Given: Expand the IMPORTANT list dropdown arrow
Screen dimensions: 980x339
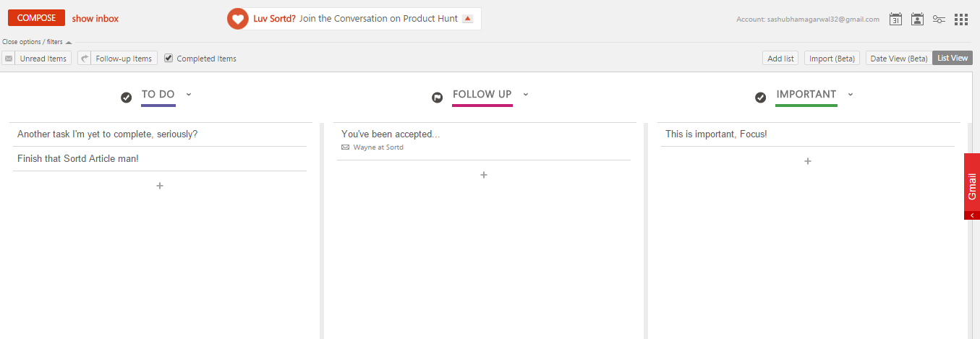Looking at the screenshot, I should click(851, 94).
